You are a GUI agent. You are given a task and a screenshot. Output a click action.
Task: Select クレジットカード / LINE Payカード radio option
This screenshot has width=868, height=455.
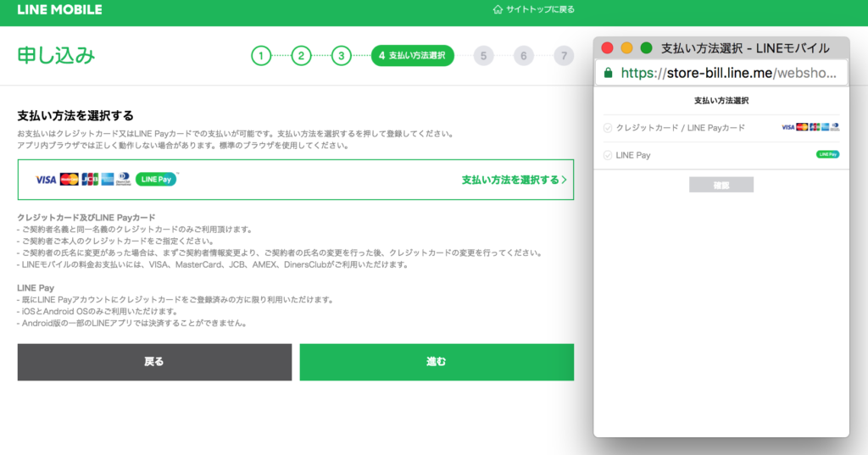608,128
